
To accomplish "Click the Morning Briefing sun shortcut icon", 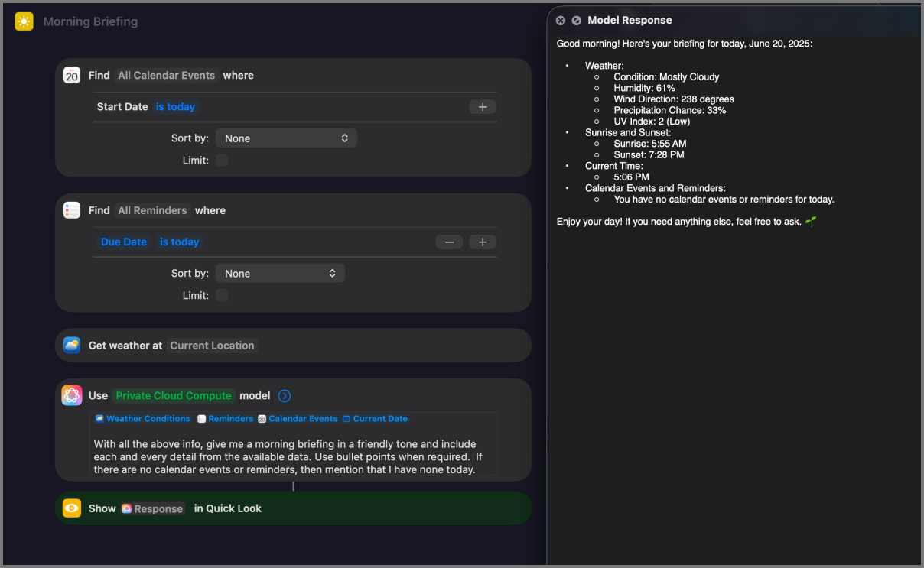I will 24,21.
